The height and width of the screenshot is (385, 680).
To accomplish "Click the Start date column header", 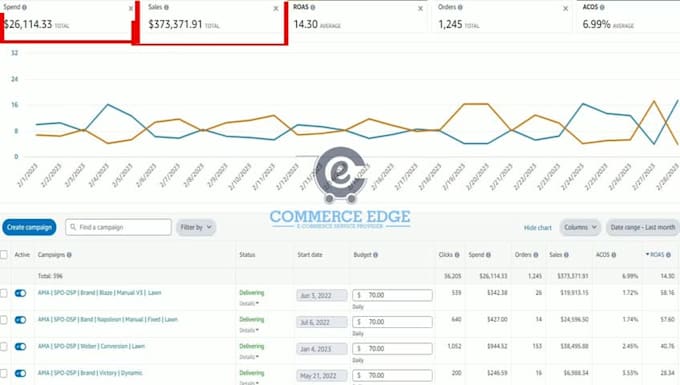I will pyautogui.click(x=310, y=255).
